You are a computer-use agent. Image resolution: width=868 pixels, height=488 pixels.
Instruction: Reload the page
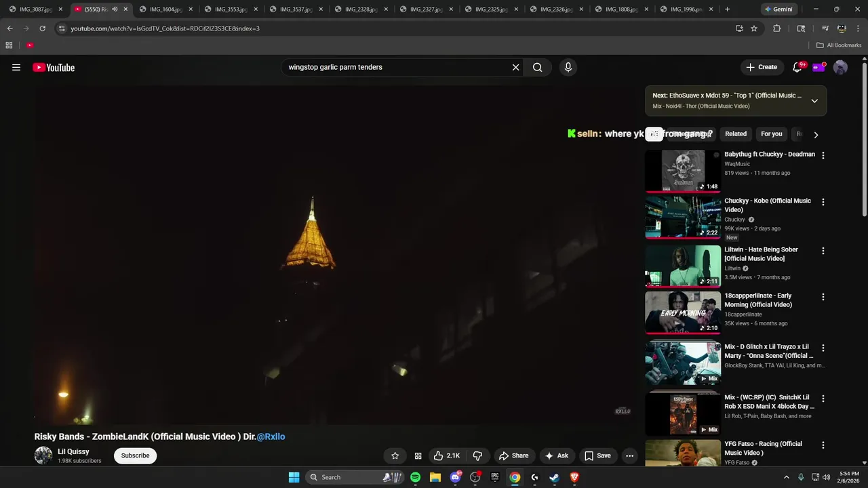point(42,28)
